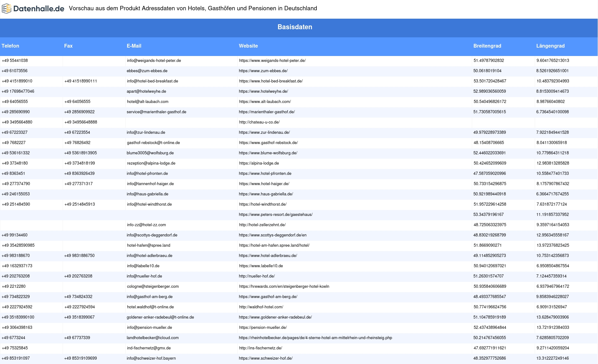Click rezeption@alpina-lodge.de email

click(x=151, y=163)
